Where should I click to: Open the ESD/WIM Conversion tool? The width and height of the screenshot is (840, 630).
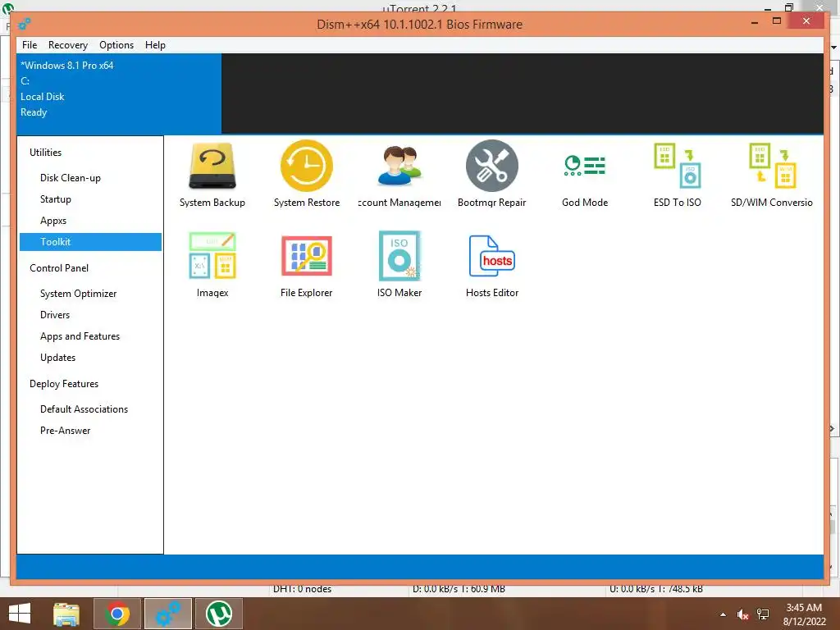771,175
